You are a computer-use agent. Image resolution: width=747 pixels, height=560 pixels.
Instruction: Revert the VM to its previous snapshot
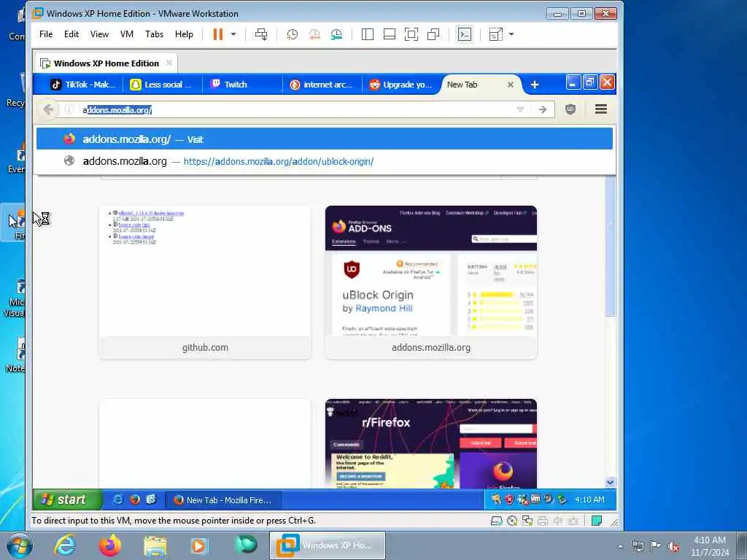[x=314, y=34]
